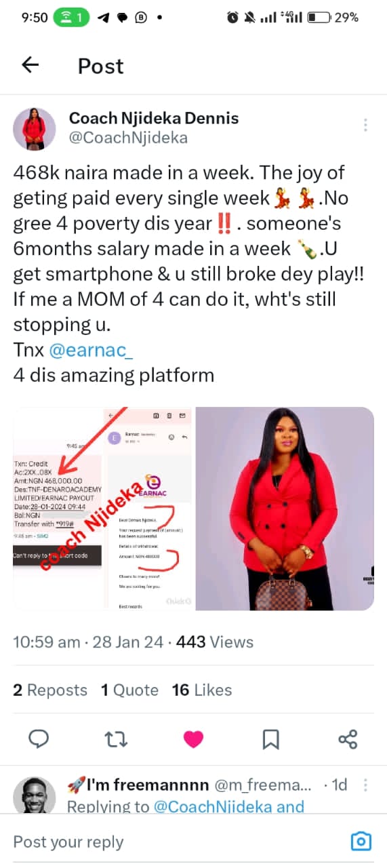Open the 1 Quote list
The width and height of the screenshot is (387, 868).
[129, 690]
